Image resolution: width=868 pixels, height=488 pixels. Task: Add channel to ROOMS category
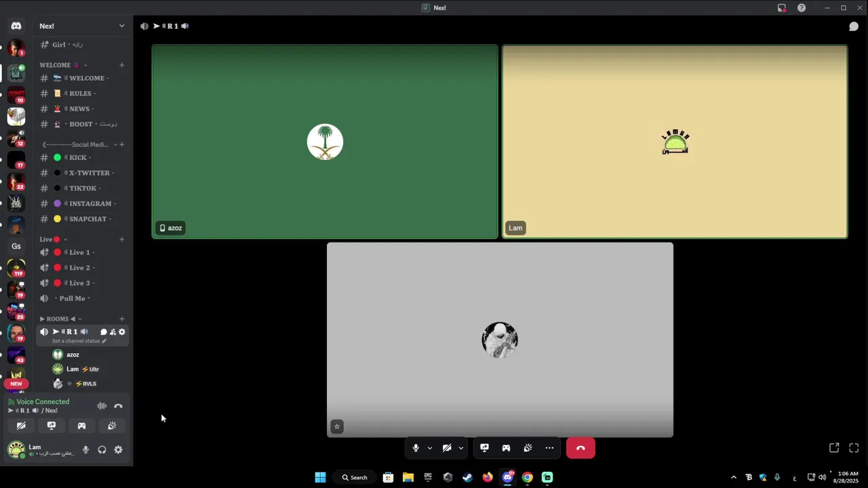click(x=122, y=319)
